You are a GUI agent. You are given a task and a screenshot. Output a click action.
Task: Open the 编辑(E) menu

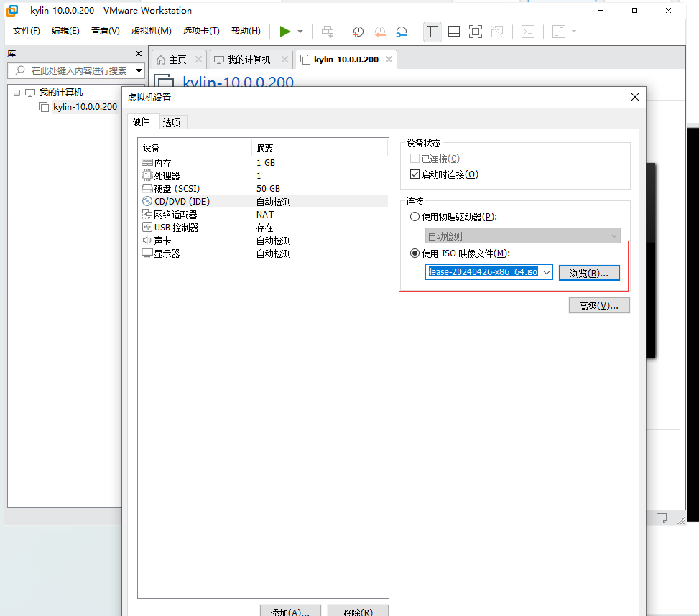tap(65, 31)
